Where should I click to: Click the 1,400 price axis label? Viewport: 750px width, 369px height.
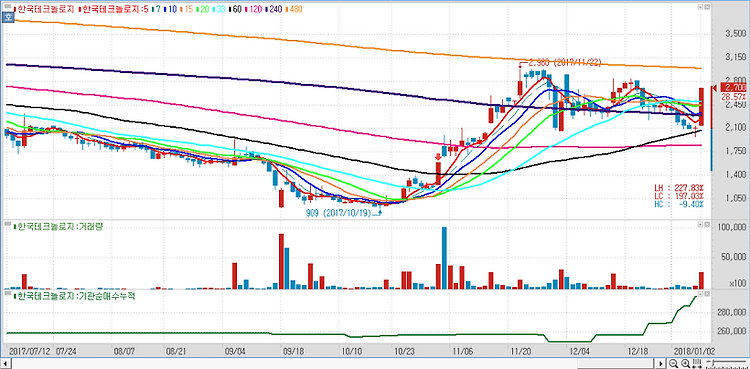coord(735,175)
